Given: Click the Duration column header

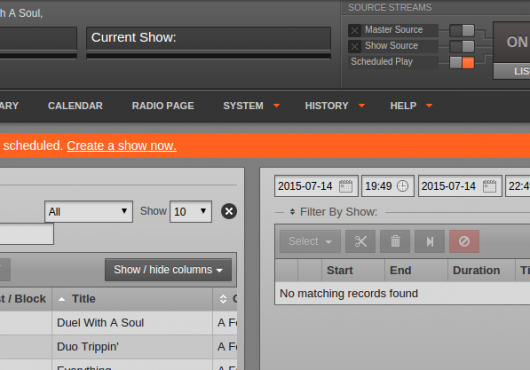Looking at the screenshot, I should [x=481, y=270].
